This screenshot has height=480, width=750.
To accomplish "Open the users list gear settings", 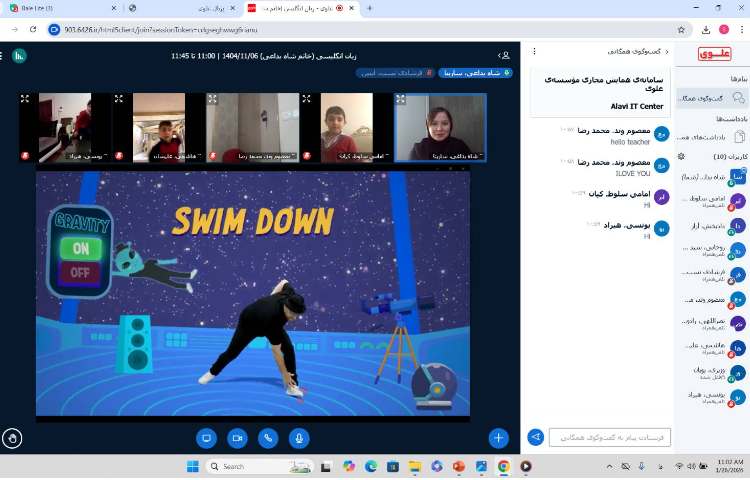I will [681, 157].
